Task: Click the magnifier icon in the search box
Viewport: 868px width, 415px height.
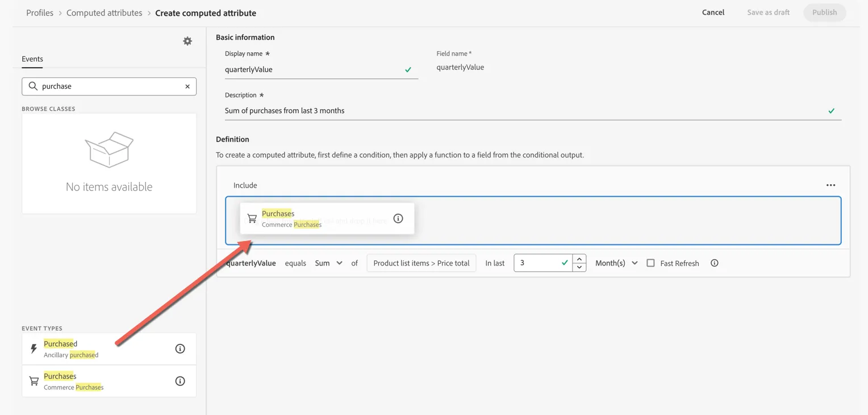Action: (x=33, y=86)
